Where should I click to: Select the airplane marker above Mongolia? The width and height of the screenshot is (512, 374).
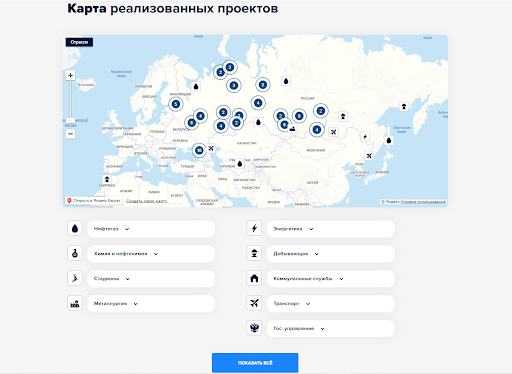coord(333,132)
